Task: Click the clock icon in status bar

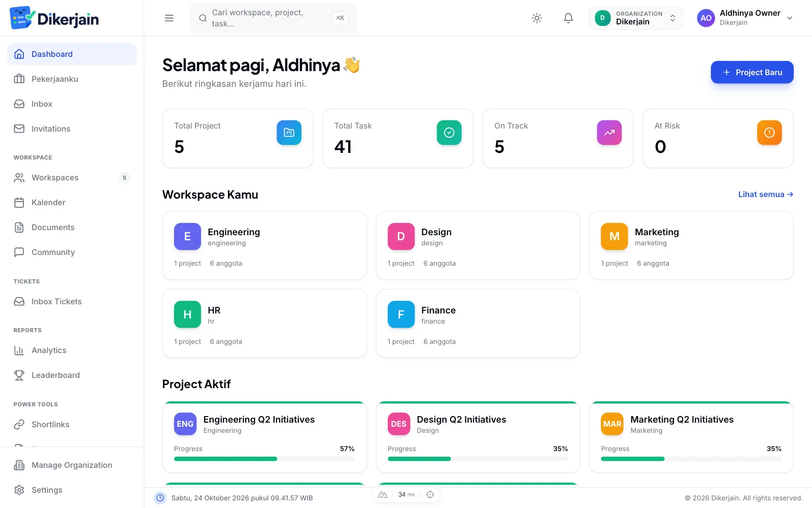Action: pos(160,498)
